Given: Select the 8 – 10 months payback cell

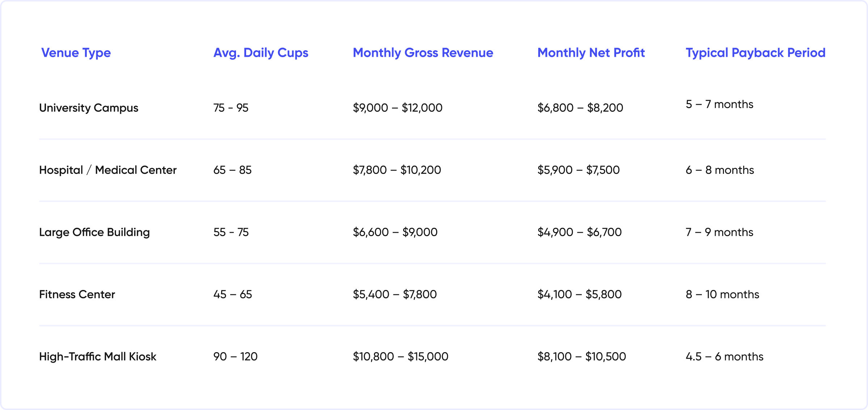Looking at the screenshot, I should 722,294.
